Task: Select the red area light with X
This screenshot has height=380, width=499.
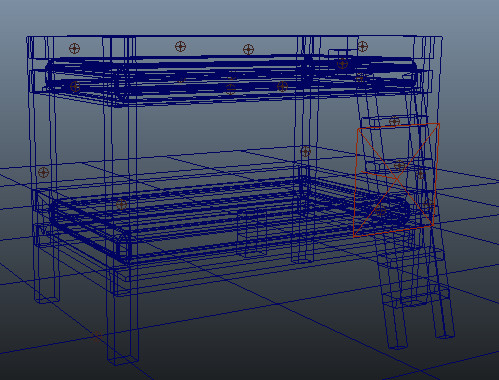Action: pyautogui.click(x=396, y=180)
